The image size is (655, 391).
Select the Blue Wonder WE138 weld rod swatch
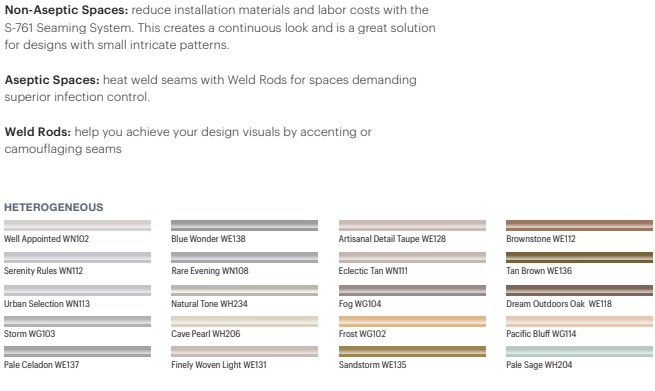point(244,226)
